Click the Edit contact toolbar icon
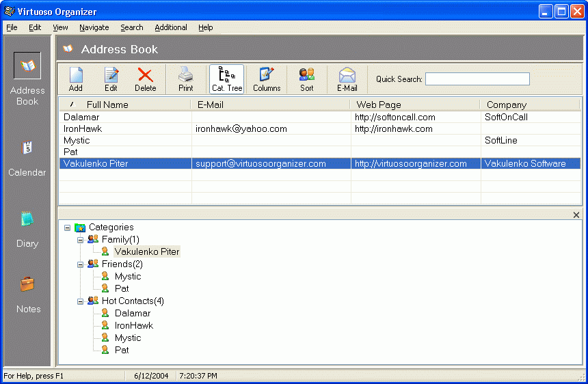 111,79
